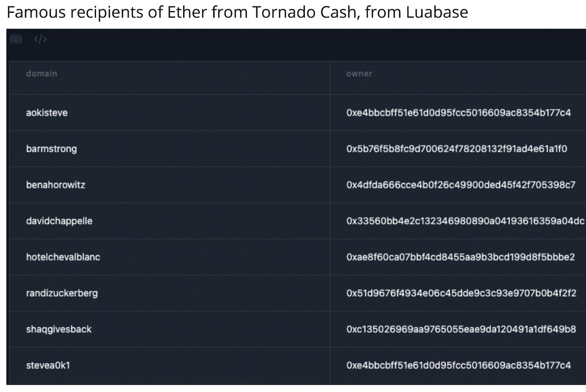Switch to the table view icon
586x392 pixels.
coord(16,39)
